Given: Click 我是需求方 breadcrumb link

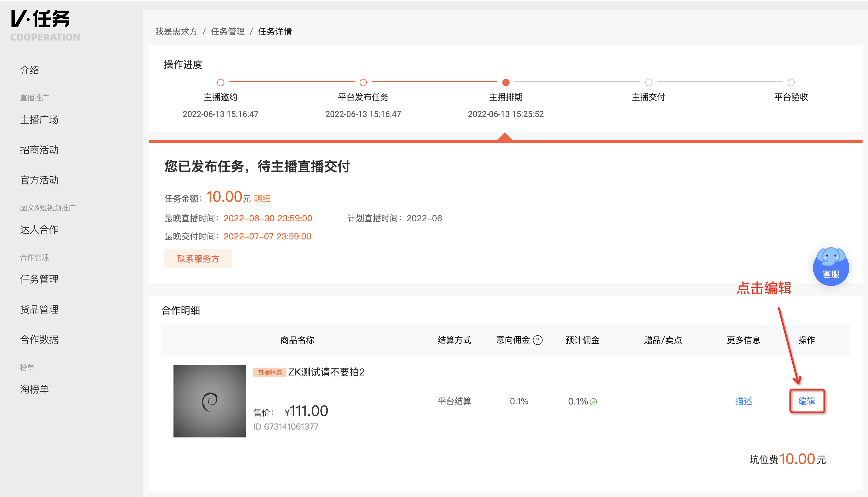Looking at the screenshot, I should coord(177,31).
